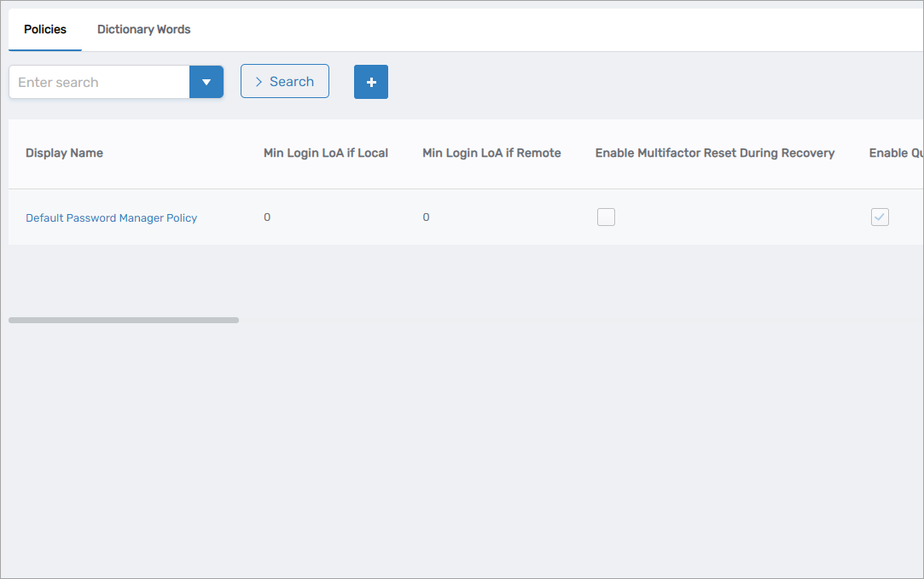Click the horizontal scrollbar thumb
Viewport: 924px width, 579px height.
click(124, 319)
